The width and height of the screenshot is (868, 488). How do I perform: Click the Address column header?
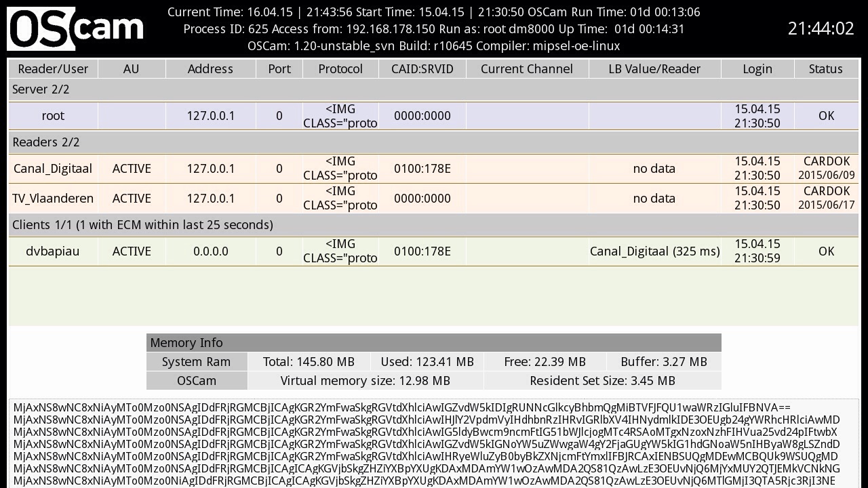click(x=210, y=69)
